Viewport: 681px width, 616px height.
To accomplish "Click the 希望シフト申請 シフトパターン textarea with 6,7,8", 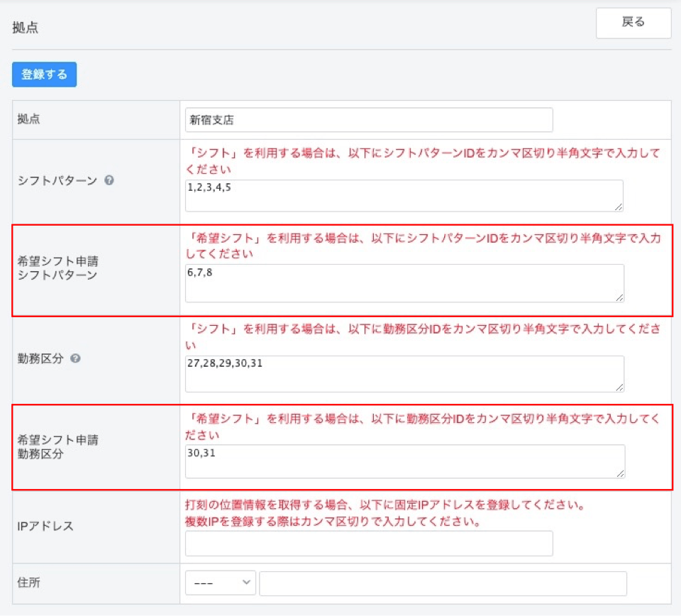I will pos(404,283).
